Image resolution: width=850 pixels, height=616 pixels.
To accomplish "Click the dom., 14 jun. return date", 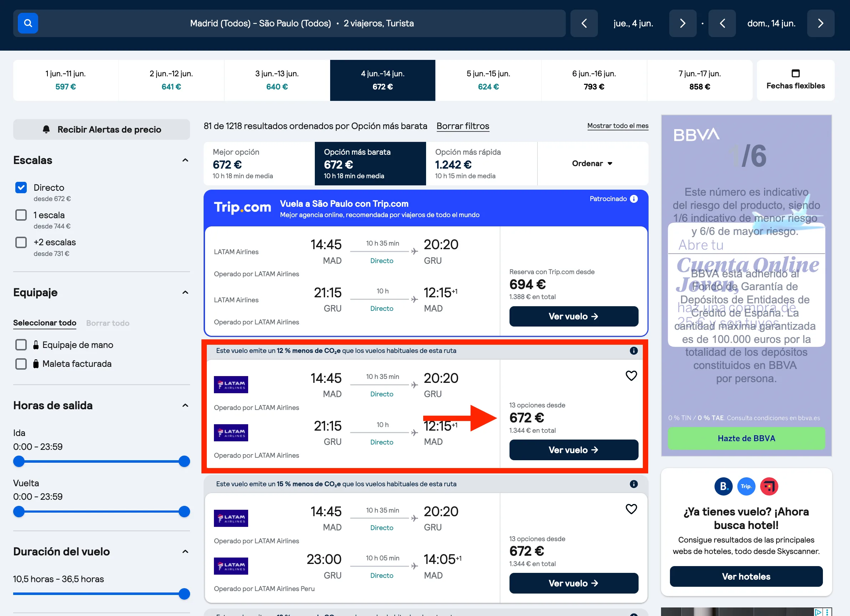I will [771, 23].
